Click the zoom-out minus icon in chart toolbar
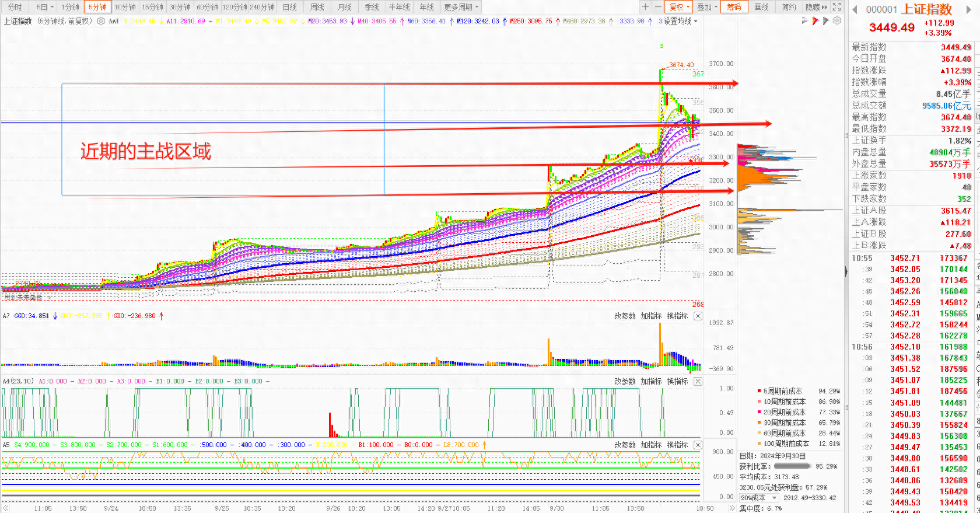The height and width of the screenshot is (513, 980). [658, 7]
